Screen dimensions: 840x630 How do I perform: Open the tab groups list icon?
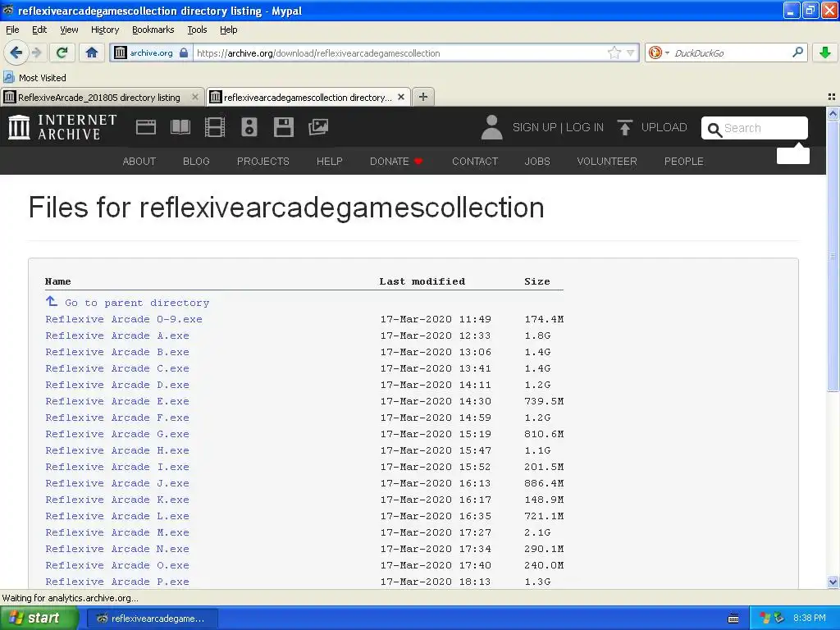coord(832,97)
